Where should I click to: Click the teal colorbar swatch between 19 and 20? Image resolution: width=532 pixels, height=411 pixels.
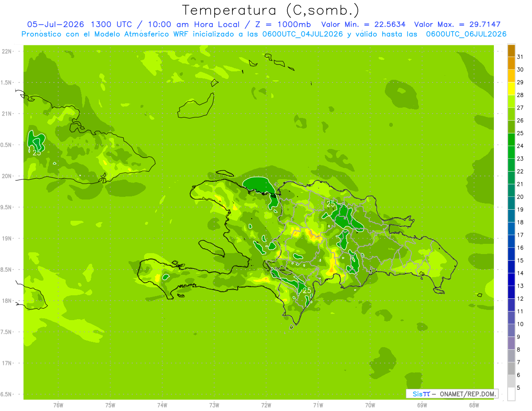[x=511, y=203]
